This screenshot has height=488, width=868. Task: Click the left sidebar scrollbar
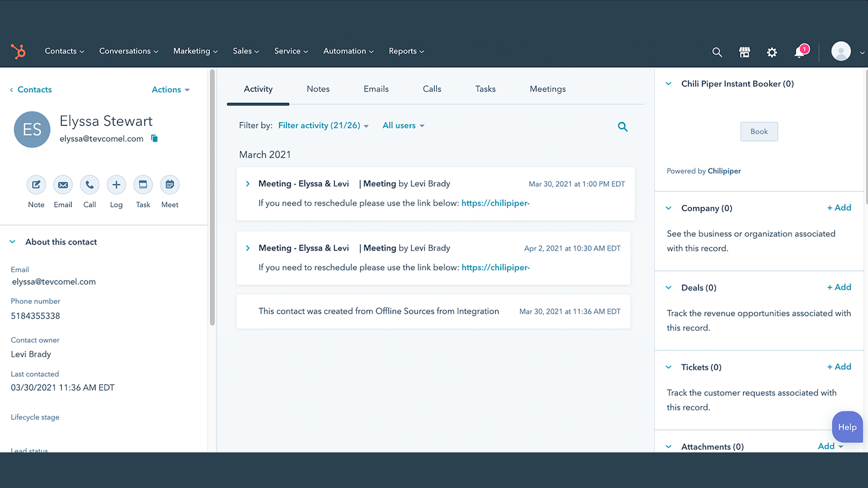coord(212,197)
